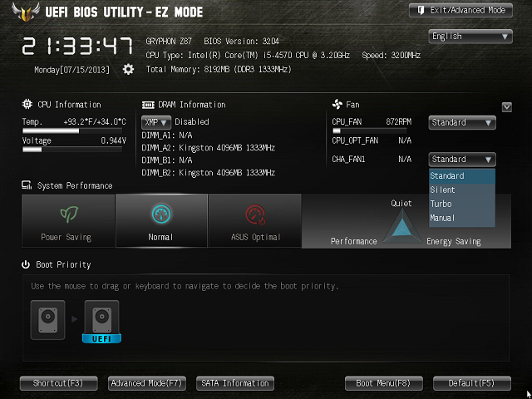532x399 pixels.
Task: Select the first hard disk boot device
Action: point(48,320)
